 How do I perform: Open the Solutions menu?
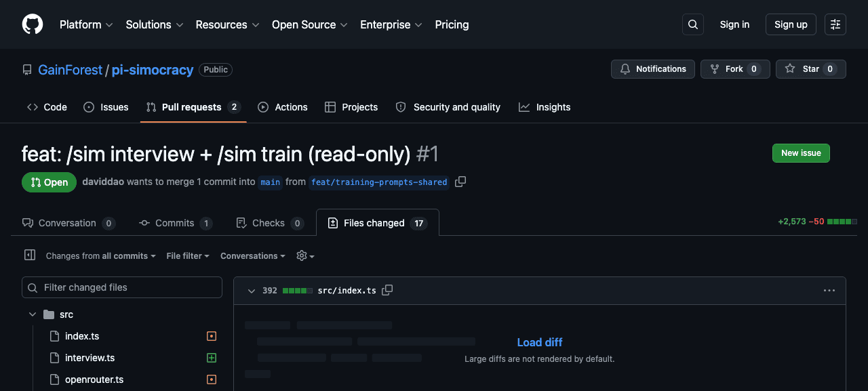coord(154,24)
